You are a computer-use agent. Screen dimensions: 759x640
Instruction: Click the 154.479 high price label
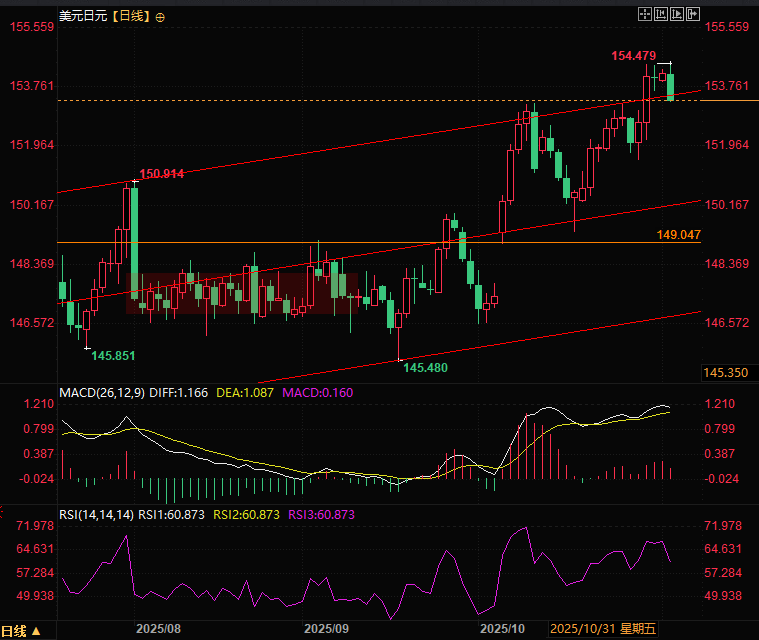(x=633, y=56)
